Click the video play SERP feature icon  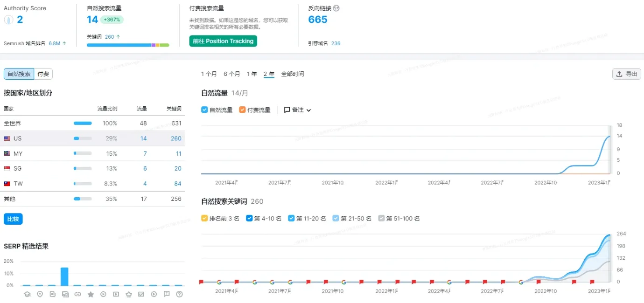pos(103,294)
